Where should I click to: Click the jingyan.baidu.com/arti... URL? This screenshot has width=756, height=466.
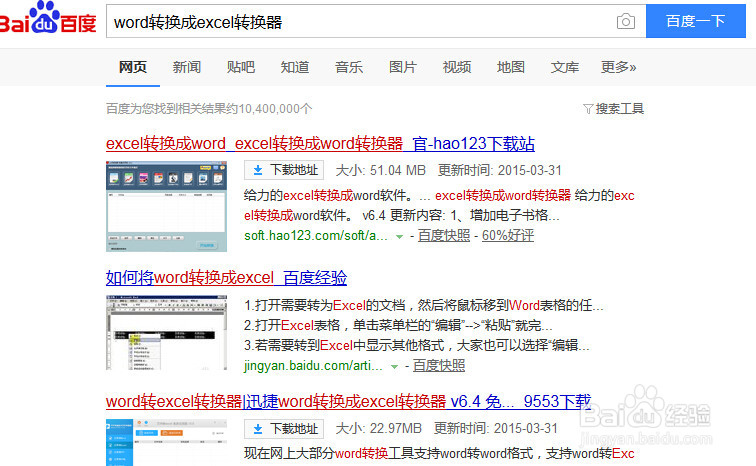313,366
